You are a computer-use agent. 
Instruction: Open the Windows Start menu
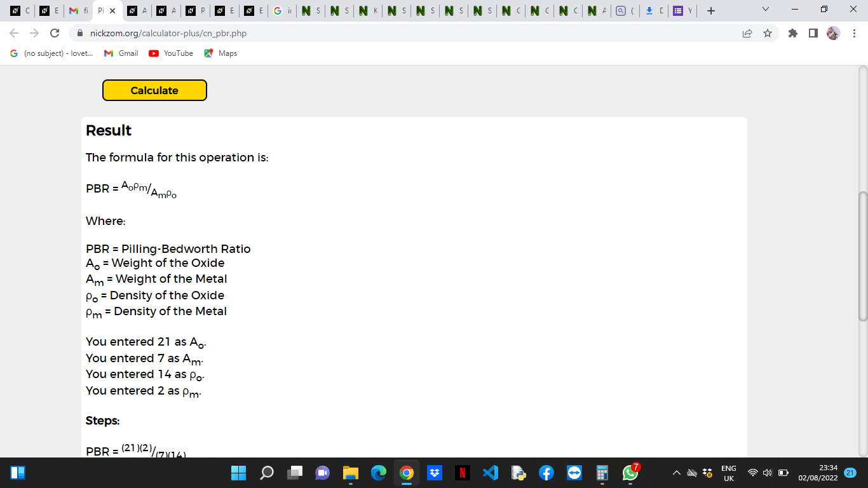[238, 473]
